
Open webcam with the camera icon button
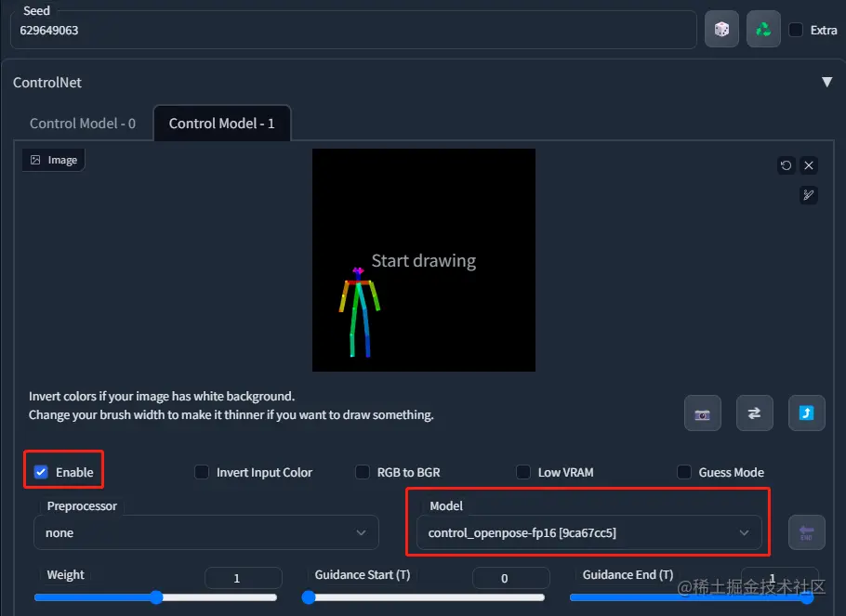click(703, 413)
